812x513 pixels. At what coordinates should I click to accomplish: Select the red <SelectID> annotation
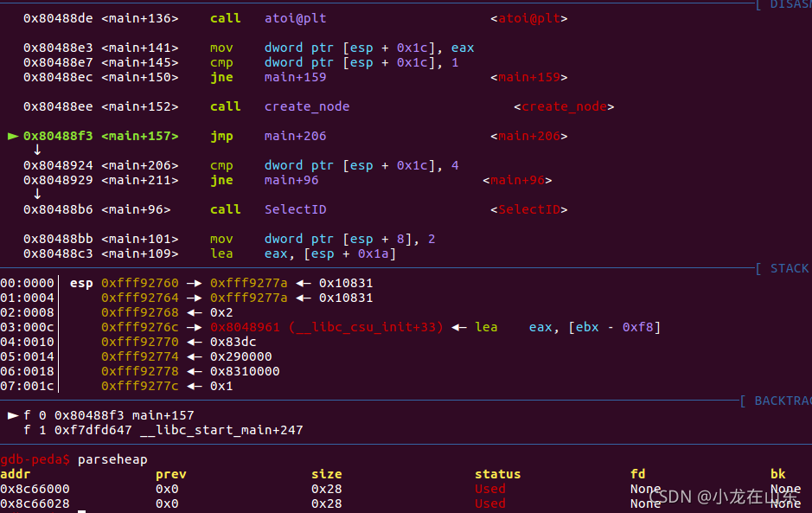[528, 209]
